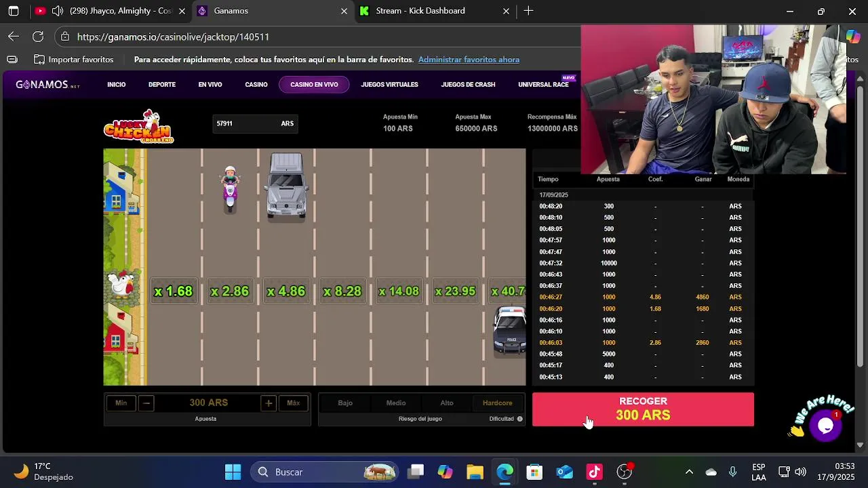868x488 pixels.
Task: Open File Explorer from the taskbar
Action: click(x=475, y=472)
